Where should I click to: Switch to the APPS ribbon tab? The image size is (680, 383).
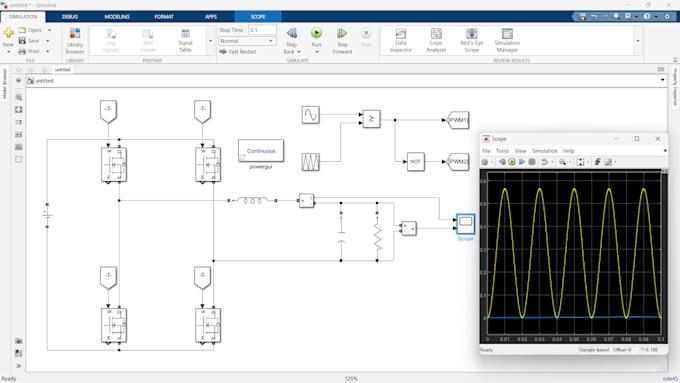tap(211, 16)
